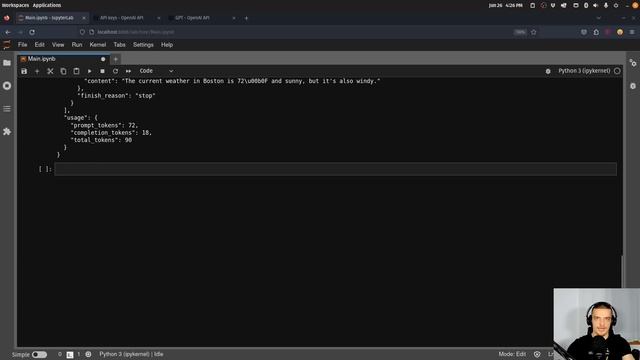Open the cell type Code dropdown
Image resolution: width=640 pixels, height=360 pixels.
[156, 71]
